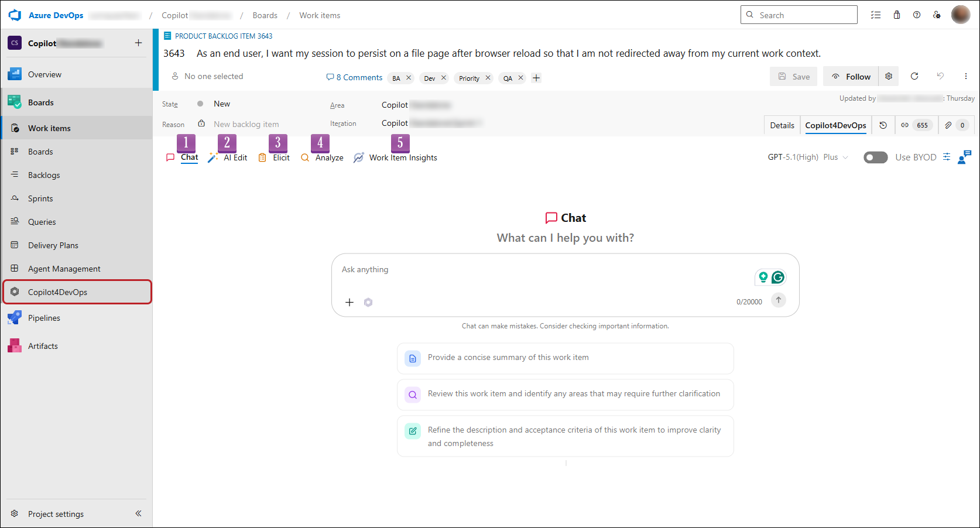This screenshot has width=980, height=528.
Task: Open the work item settings gear
Action: click(889, 76)
